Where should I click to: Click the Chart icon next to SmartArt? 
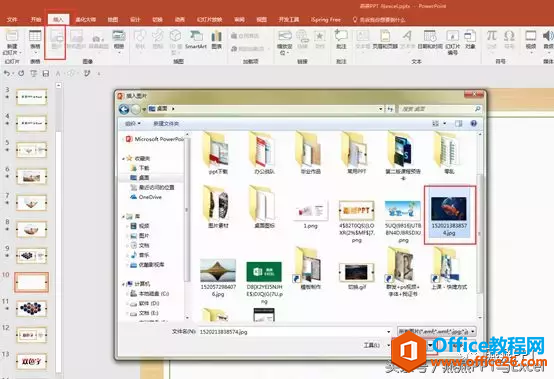(x=216, y=40)
